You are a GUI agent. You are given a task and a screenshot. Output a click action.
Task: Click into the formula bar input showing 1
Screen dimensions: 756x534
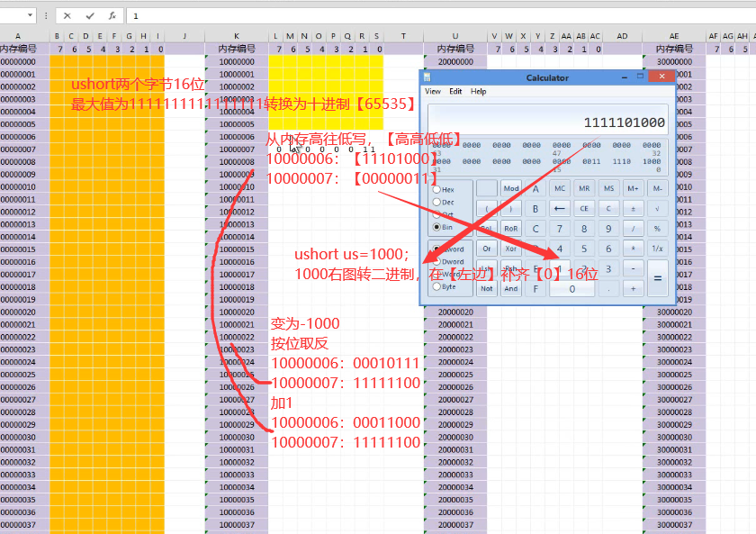[x=441, y=16]
